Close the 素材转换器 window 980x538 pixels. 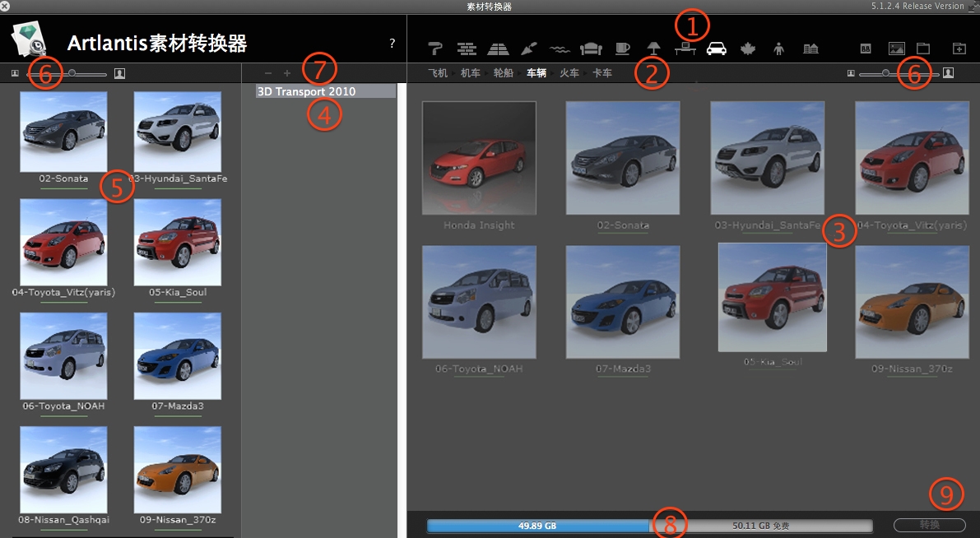point(5,7)
